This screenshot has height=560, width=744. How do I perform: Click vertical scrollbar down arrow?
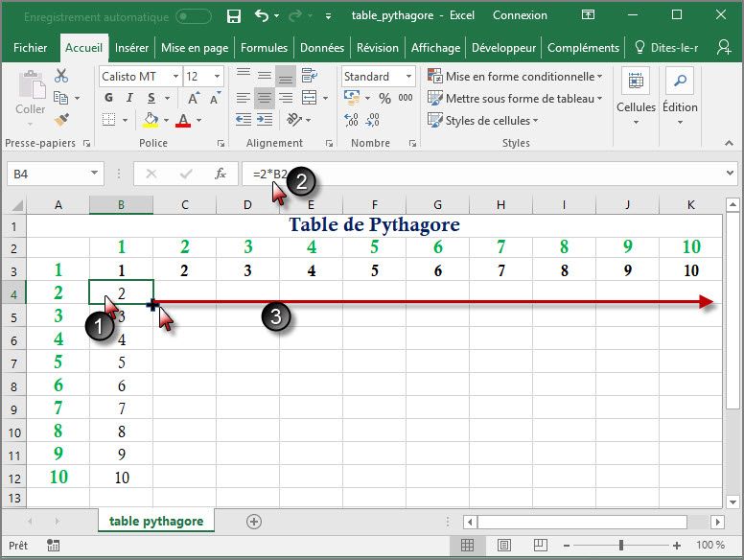pyautogui.click(x=732, y=502)
